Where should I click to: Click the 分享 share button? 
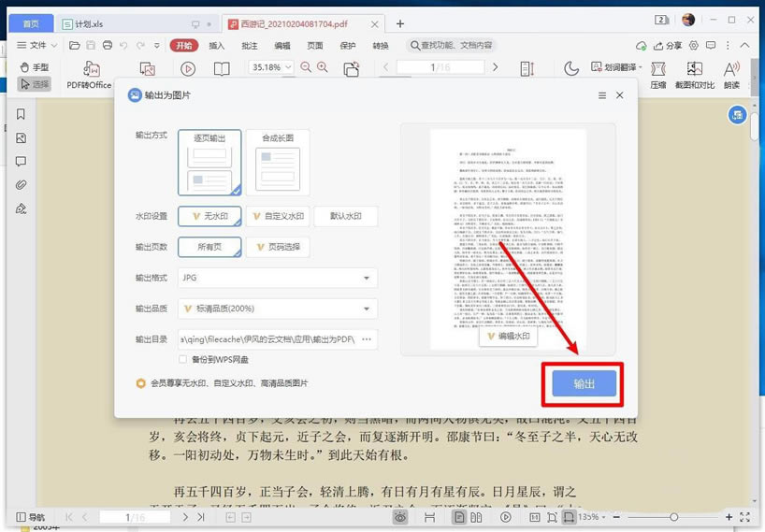(x=668, y=46)
